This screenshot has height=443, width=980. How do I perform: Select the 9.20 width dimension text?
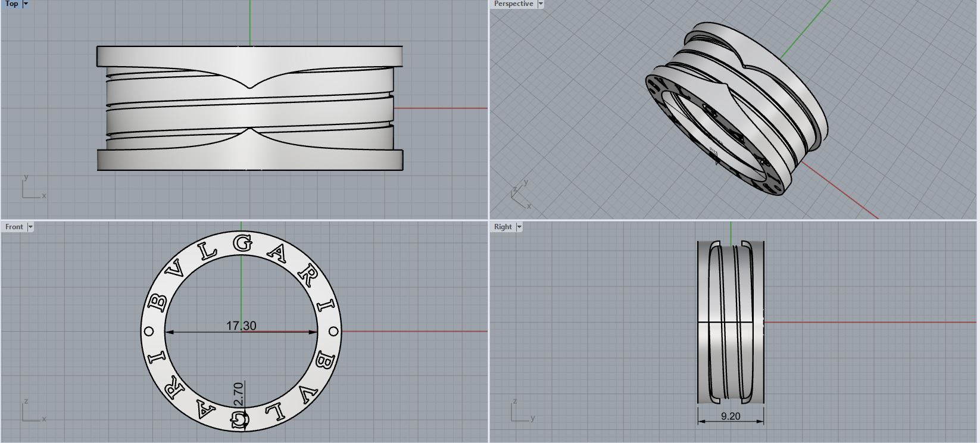731,416
